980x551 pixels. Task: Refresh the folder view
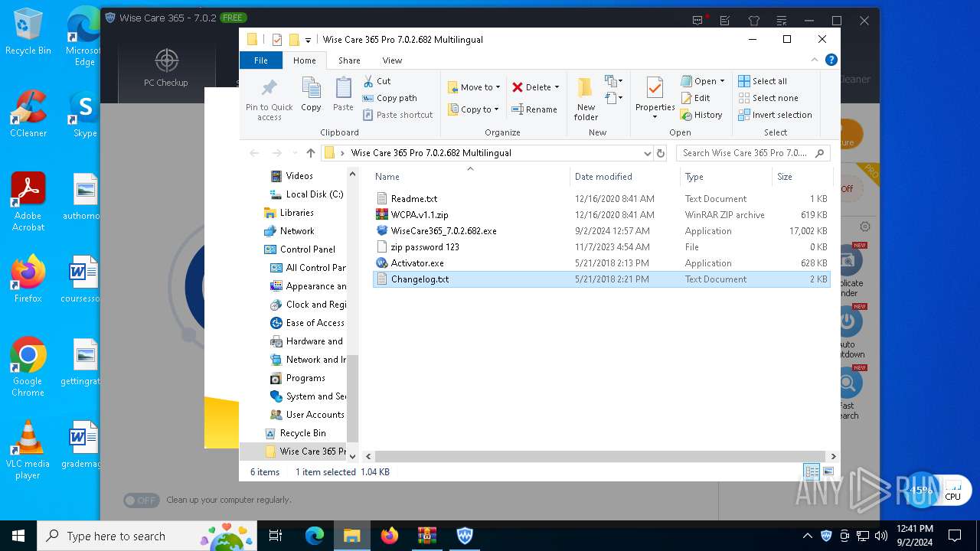(x=662, y=153)
